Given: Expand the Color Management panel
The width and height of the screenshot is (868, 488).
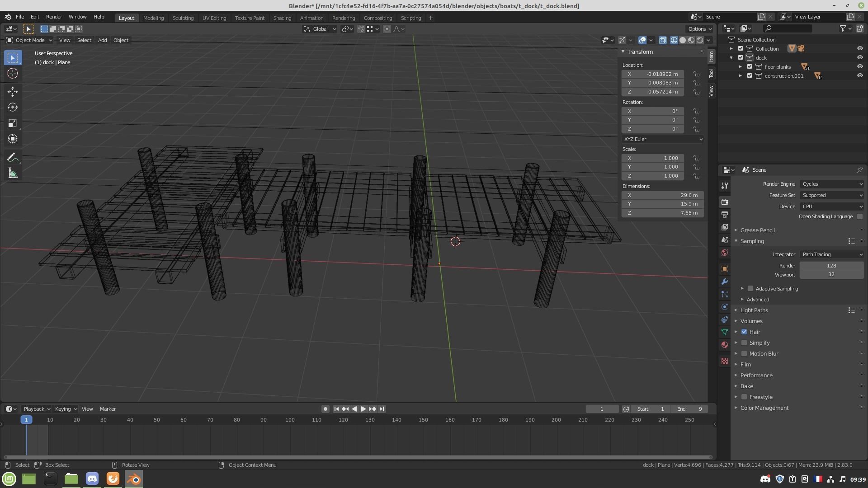Looking at the screenshot, I should [764, 408].
